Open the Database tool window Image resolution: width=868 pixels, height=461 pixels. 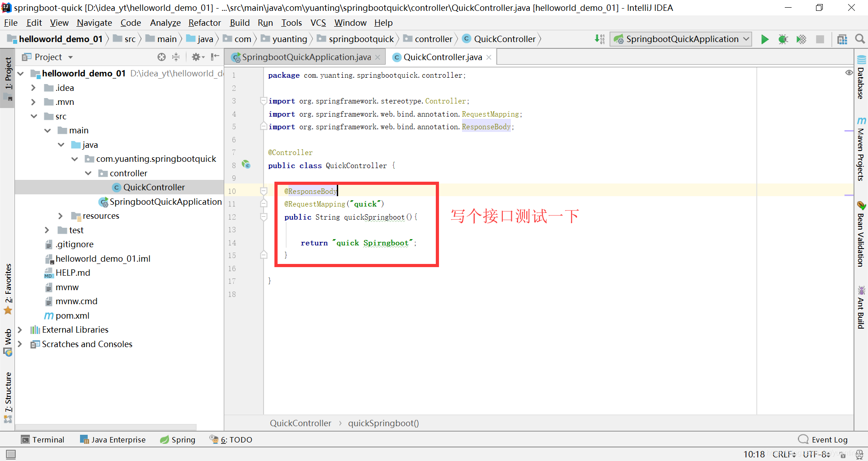point(861,77)
